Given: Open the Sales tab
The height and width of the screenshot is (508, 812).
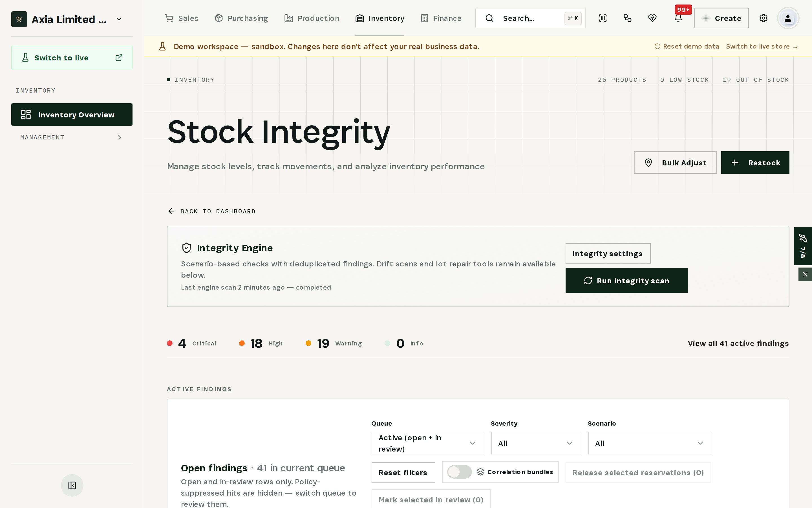Looking at the screenshot, I should click(x=182, y=18).
